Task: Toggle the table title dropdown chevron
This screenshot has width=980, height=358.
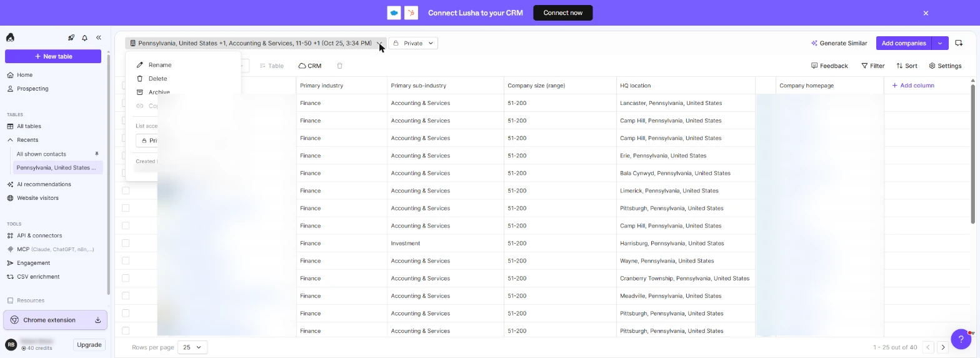Action: (x=379, y=43)
